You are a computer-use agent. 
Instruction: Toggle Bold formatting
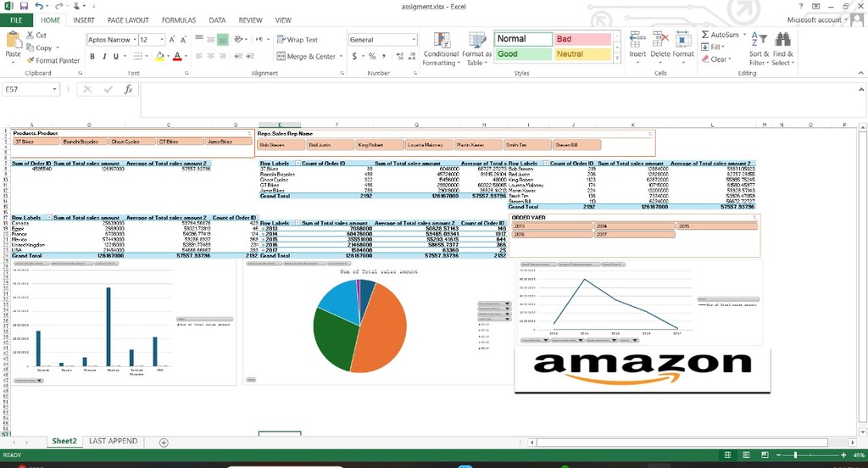[x=92, y=56]
